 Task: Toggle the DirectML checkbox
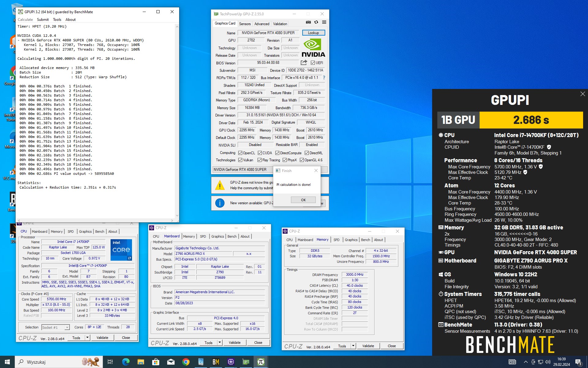[x=307, y=153]
